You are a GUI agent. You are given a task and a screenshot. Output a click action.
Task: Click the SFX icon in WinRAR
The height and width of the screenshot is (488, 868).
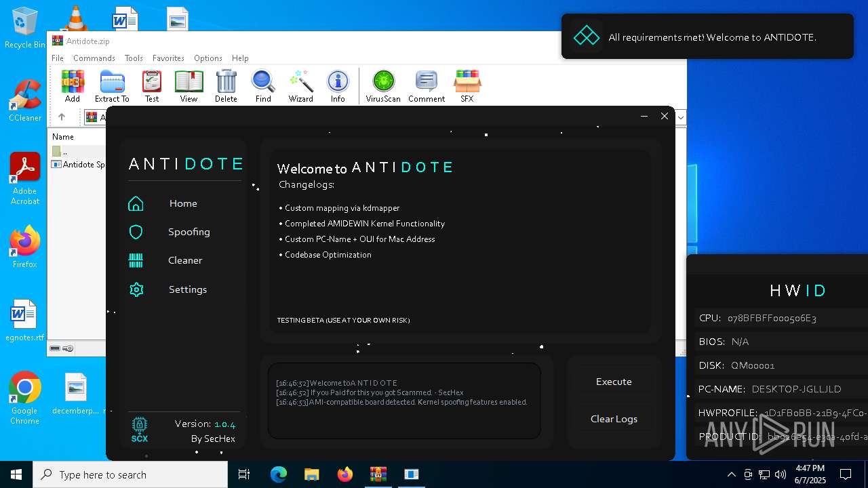[x=467, y=86]
